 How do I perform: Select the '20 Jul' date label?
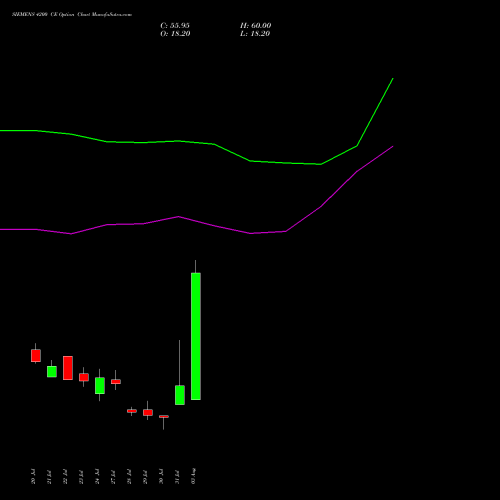[x=33, y=477]
